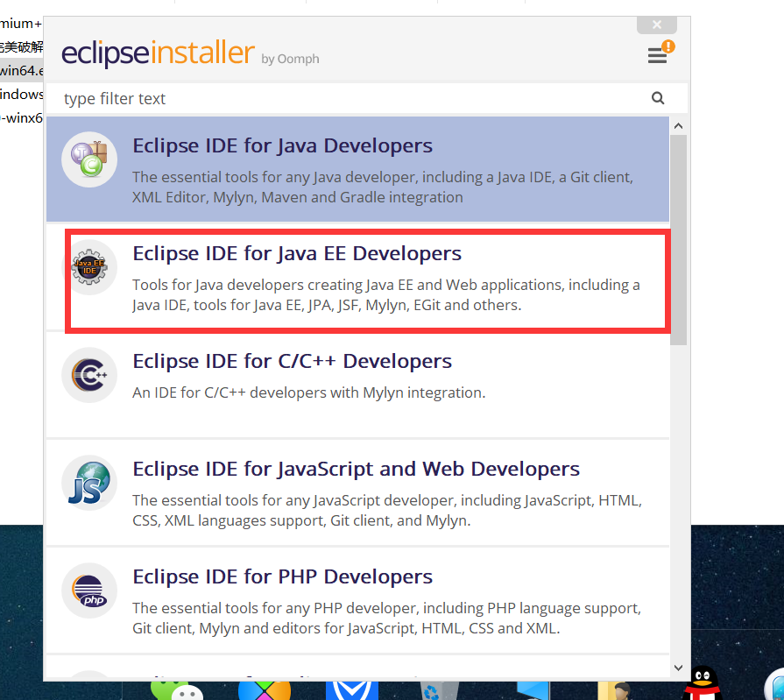Select the '-winx6' file in background window

coord(22,118)
